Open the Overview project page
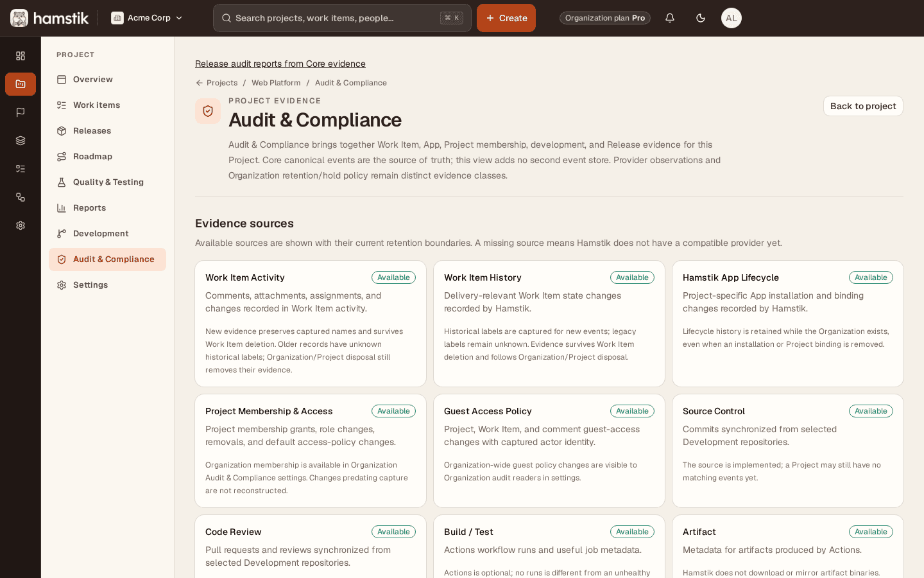Screen dimensions: 924x578 click(107, 80)
